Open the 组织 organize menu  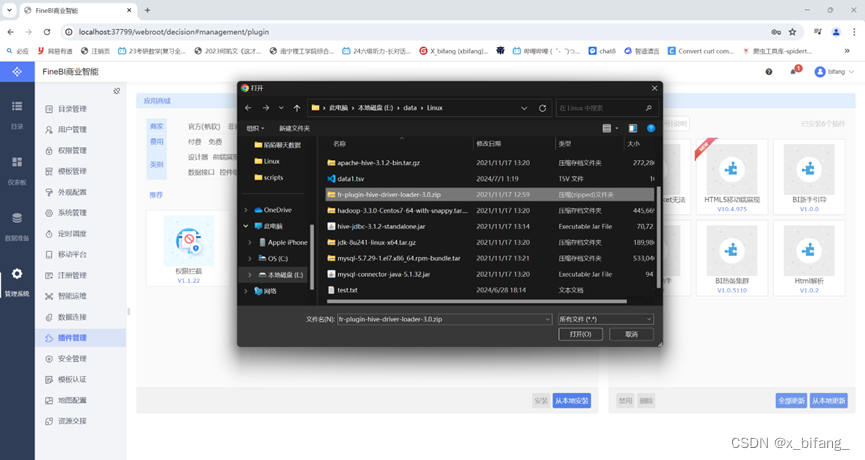pyautogui.click(x=255, y=129)
